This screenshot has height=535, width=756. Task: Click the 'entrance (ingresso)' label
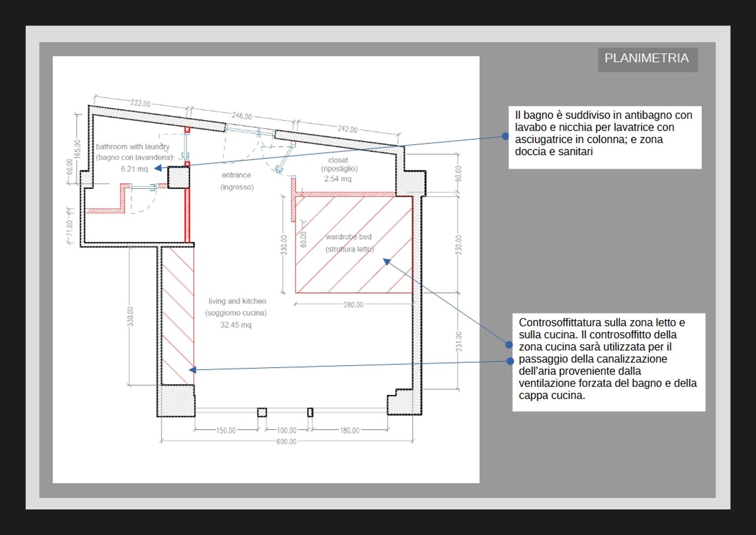[236, 181]
